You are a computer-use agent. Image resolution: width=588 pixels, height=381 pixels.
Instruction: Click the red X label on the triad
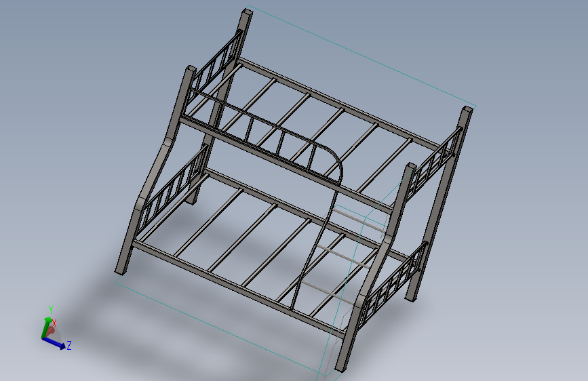click(x=54, y=323)
